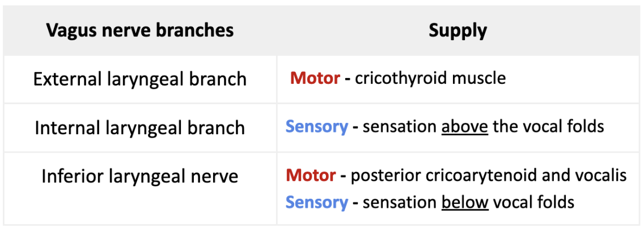644x231 pixels.
Task: Click the "Supply" column header
Action: [457, 31]
